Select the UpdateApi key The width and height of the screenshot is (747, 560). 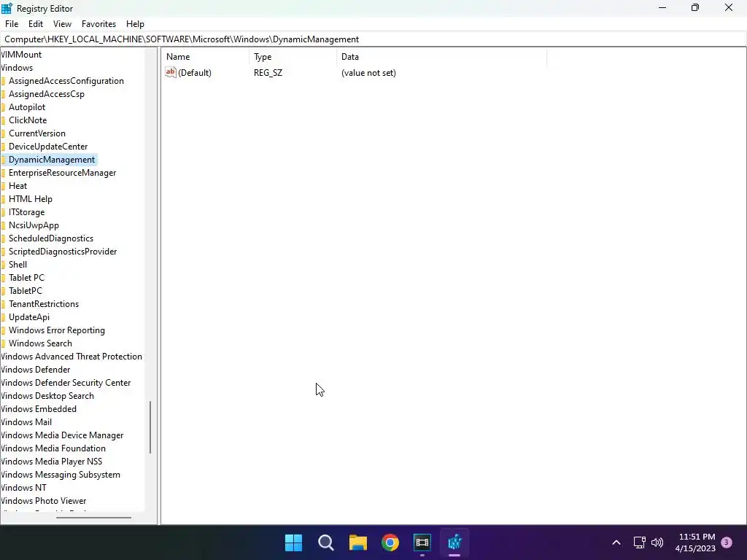point(28,316)
